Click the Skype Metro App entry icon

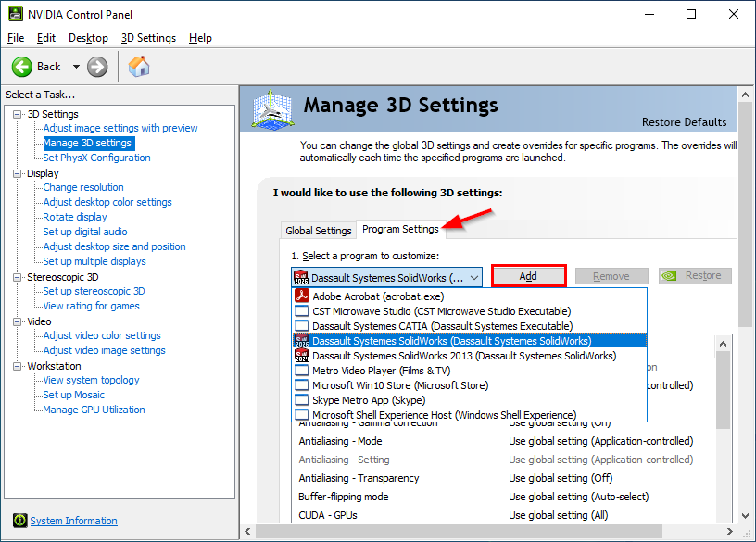click(302, 399)
